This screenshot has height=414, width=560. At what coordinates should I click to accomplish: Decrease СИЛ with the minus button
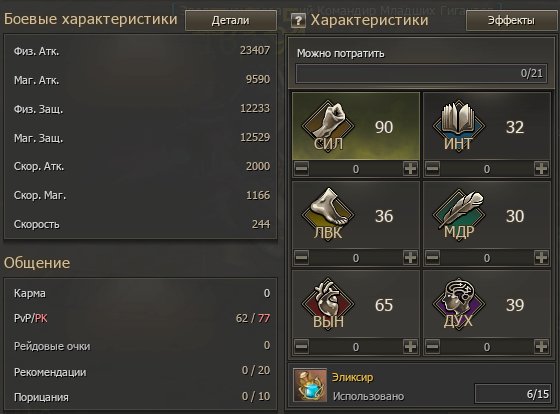(x=302, y=169)
